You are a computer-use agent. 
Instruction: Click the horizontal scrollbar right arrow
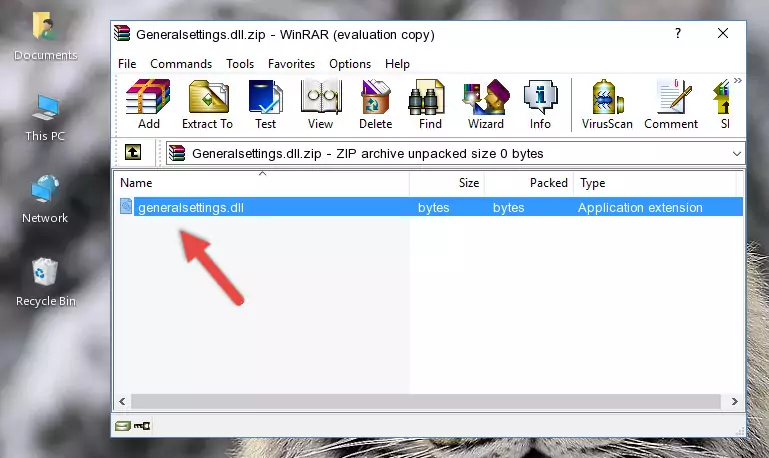point(734,401)
